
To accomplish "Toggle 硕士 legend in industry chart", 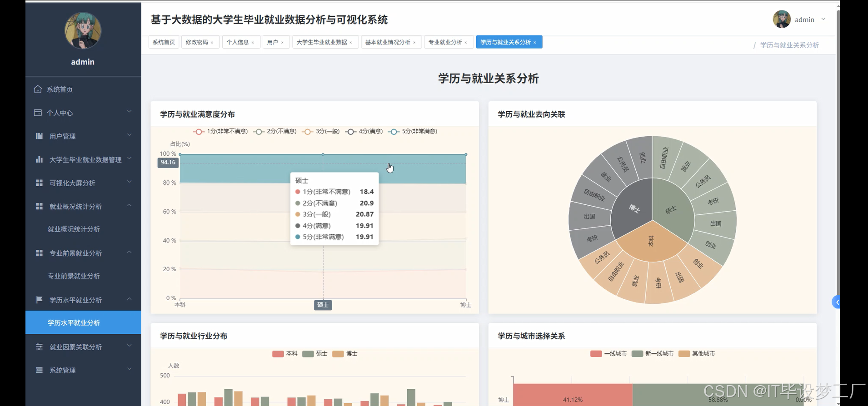I will click(315, 353).
